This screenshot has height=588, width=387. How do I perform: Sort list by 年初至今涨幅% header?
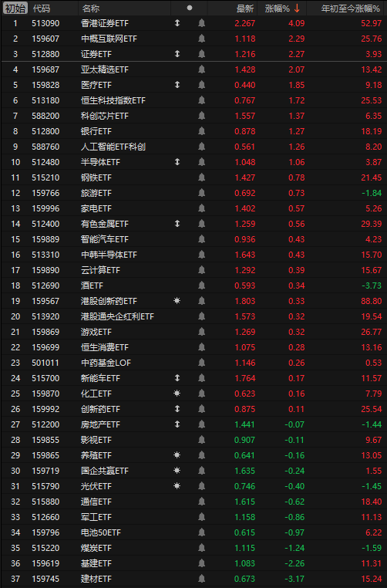point(351,8)
